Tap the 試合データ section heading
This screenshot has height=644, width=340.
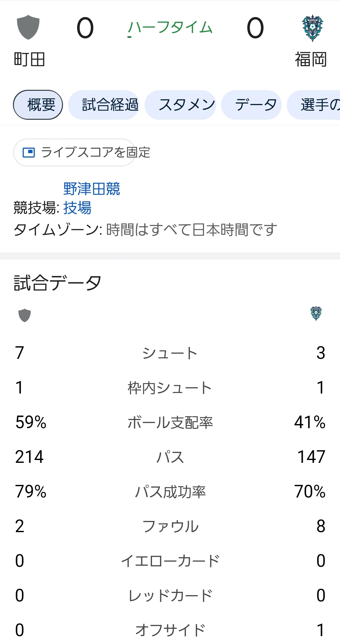[58, 283]
